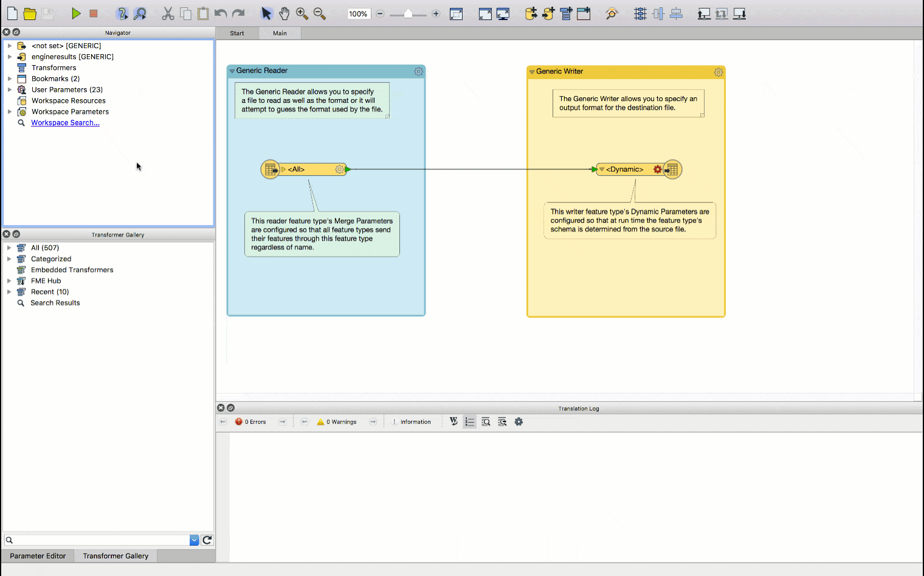Image resolution: width=924 pixels, height=576 pixels.
Task: Expand All (507) in Transformer Gallery
Action: (x=9, y=248)
